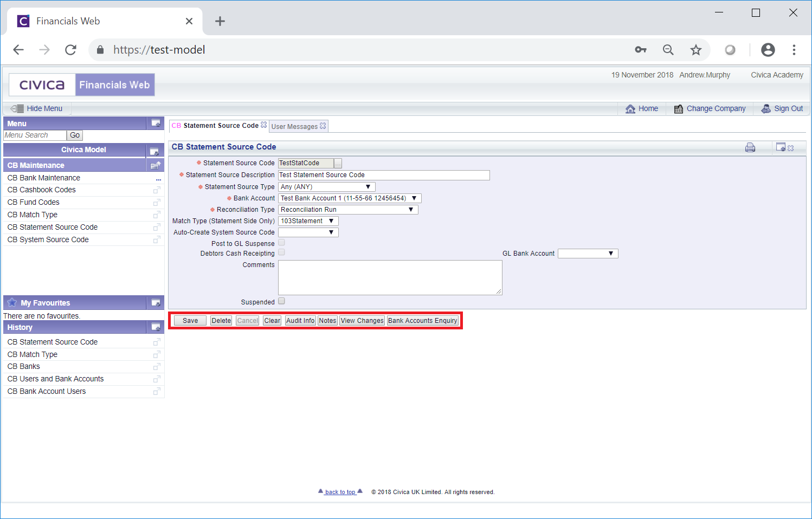Open the browser three-dot menu
The image size is (812, 519).
[x=794, y=50]
